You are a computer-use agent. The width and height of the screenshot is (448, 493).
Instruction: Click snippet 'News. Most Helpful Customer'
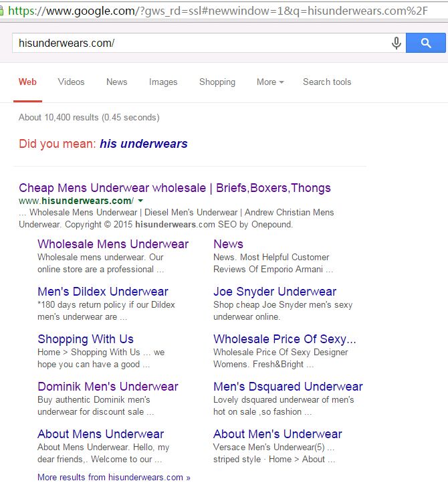tap(271, 258)
